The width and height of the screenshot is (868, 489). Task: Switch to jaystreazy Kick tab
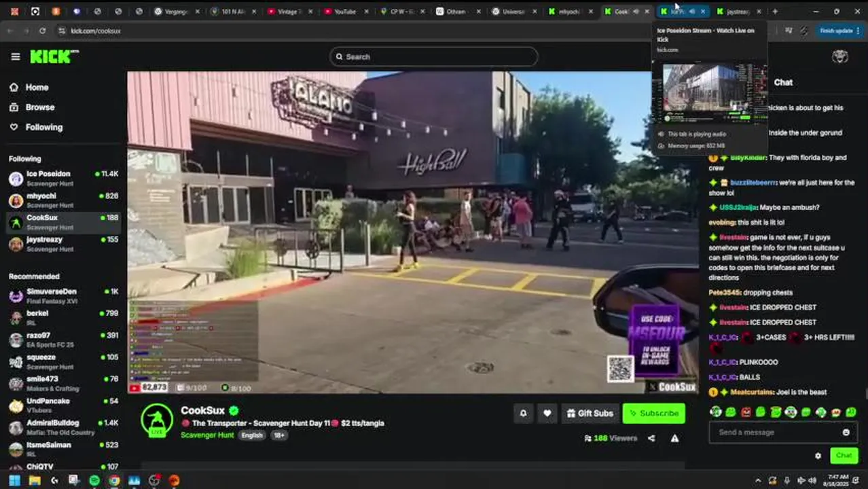pos(738,12)
